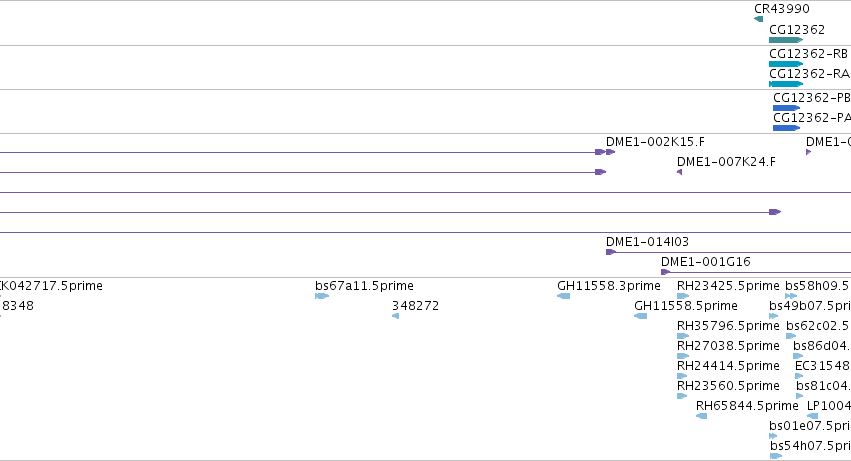Open the RH23425.5prime label
Viewport: 851px width, 461px height.
pos(728,286)
